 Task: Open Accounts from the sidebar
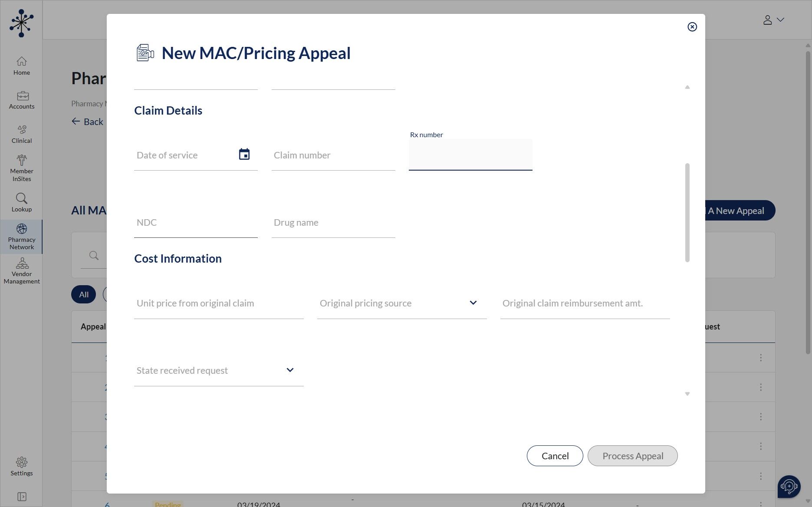[22, 100]
